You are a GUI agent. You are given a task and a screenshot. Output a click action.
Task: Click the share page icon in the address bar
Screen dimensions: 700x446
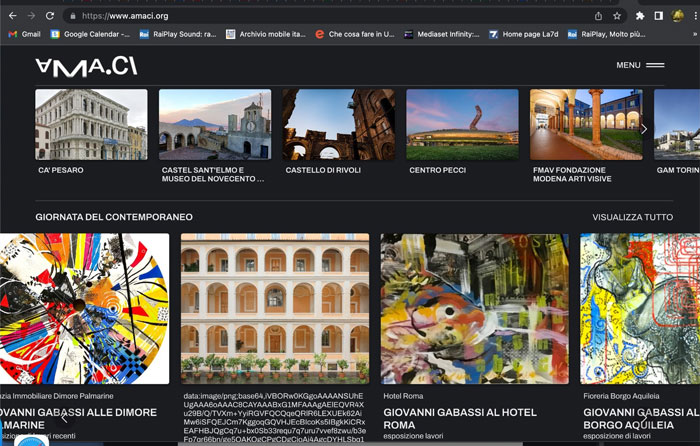(x=598, y=16)
